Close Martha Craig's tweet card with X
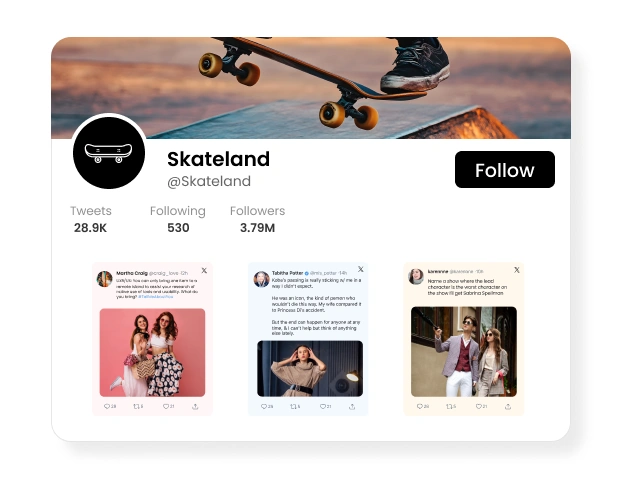This screenshot has width=621, height=479. pyautogui.click(x=204, y=271)
